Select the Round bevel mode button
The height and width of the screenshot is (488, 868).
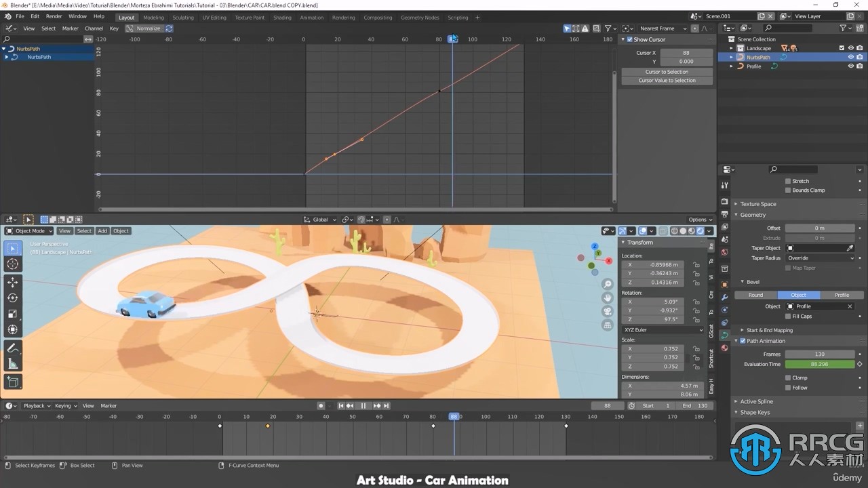click(x=755, y=295)
